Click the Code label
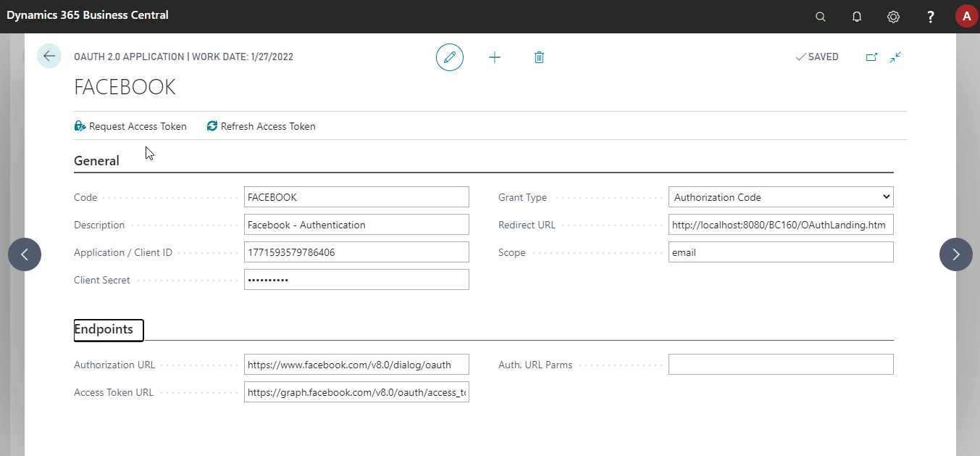The width and height of the screenshot is (980, 456). 85,197
